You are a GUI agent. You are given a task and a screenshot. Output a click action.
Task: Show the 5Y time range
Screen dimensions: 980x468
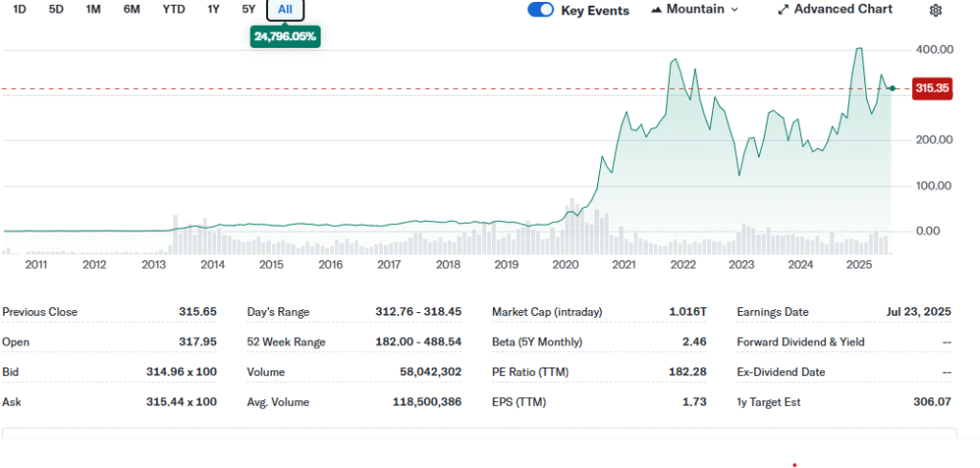tap(249, 9)
